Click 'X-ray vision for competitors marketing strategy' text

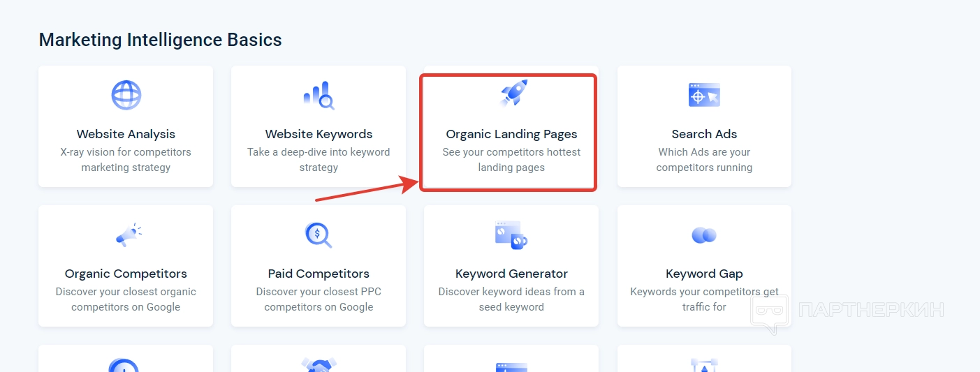126,160
